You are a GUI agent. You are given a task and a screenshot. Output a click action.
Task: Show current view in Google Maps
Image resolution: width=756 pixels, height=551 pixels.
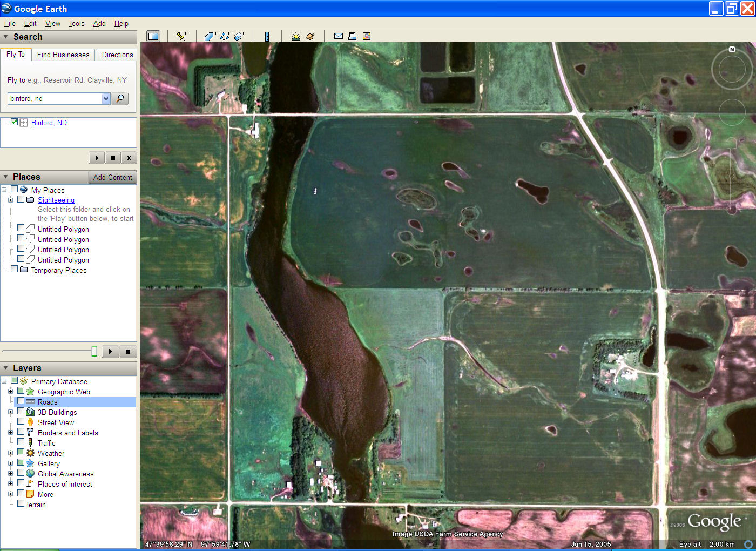point(367,36)
